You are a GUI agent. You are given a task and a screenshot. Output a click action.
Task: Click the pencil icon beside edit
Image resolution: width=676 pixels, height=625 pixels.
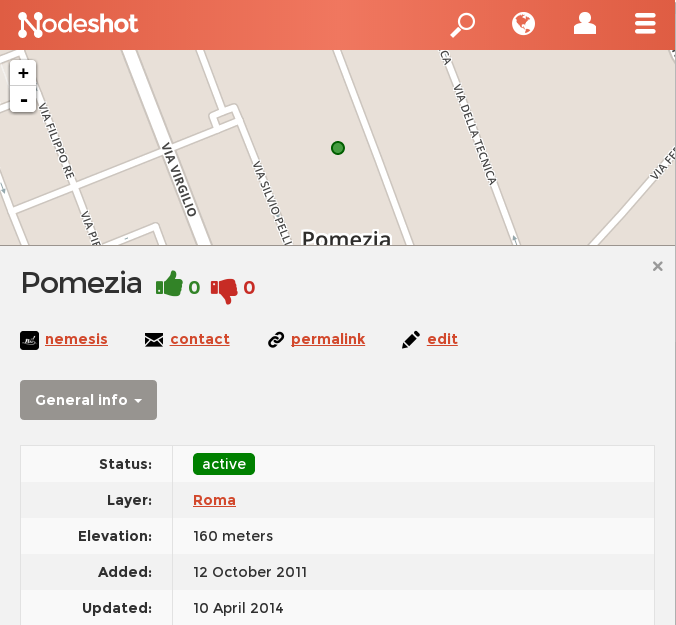point(411,340)
